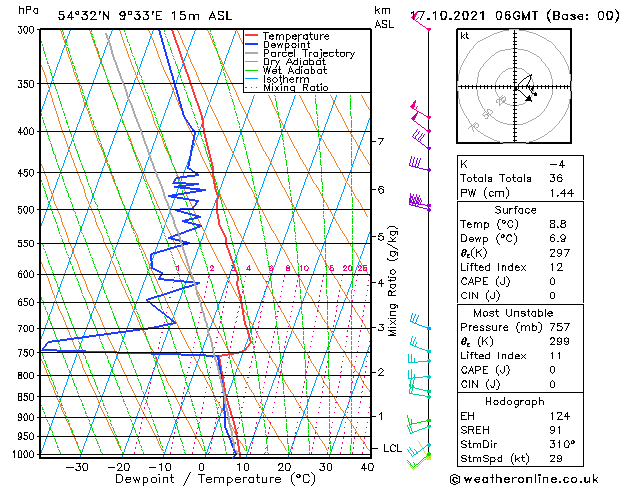Click the Totals Totals value 36
Viewport: 629px width, 486px height.
pyautogui.click(x=556, y=178)
